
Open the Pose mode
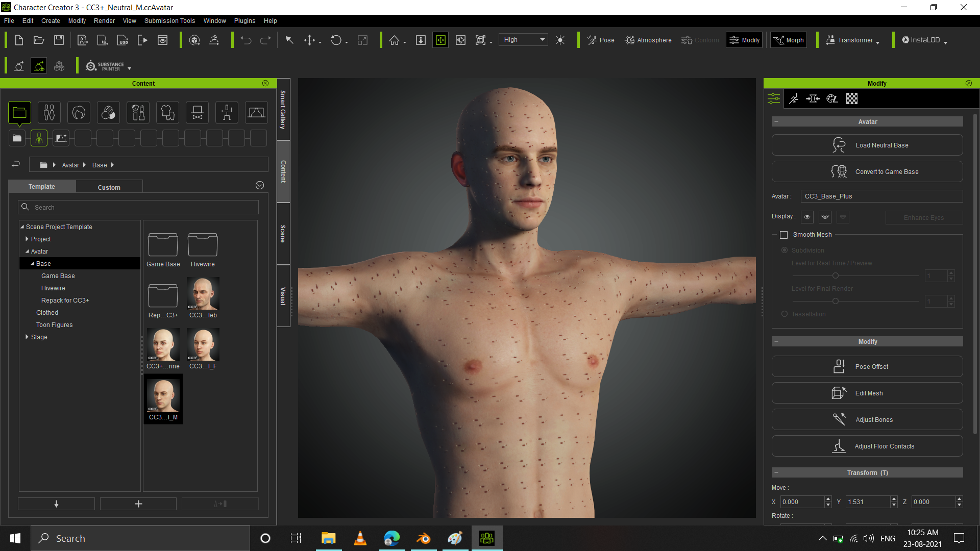point(601,40)
